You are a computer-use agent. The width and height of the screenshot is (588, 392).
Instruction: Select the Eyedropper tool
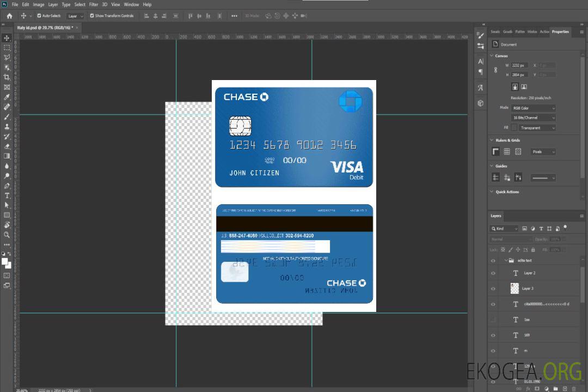pos(7,97)
